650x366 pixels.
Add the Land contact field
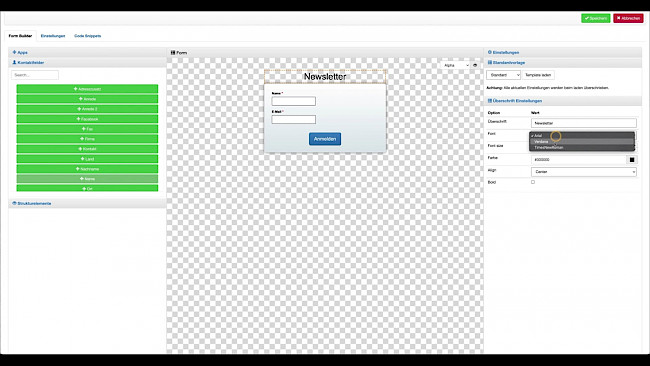(x=87, y=159)
